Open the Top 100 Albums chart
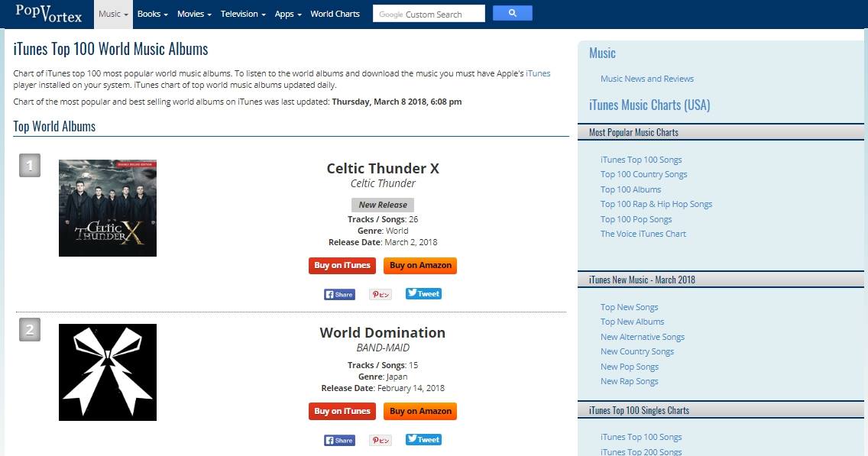The image size is (868, 456). [630, 189]
